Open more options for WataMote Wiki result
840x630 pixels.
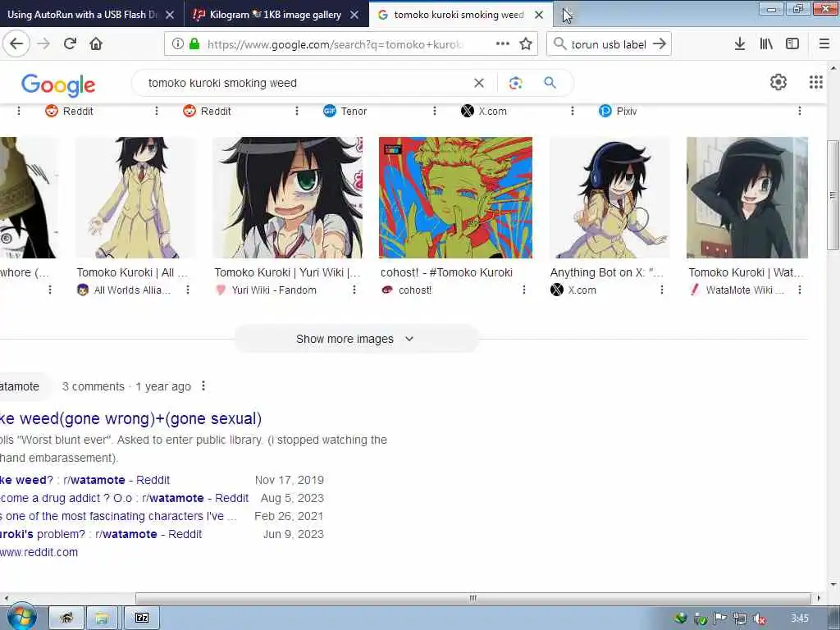[799, 290]
